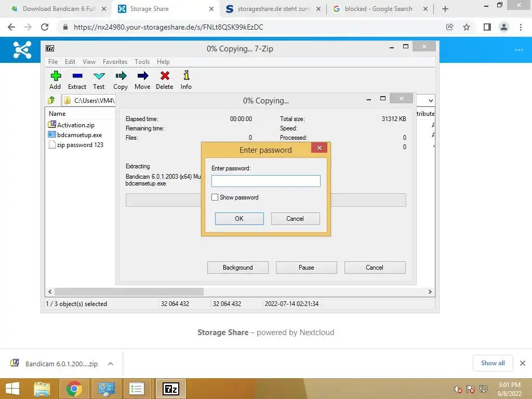The height and width of the screenshot is (399, 532).
Task: Switch to storageshare.de steht zum tab
Action: [273, 9]
